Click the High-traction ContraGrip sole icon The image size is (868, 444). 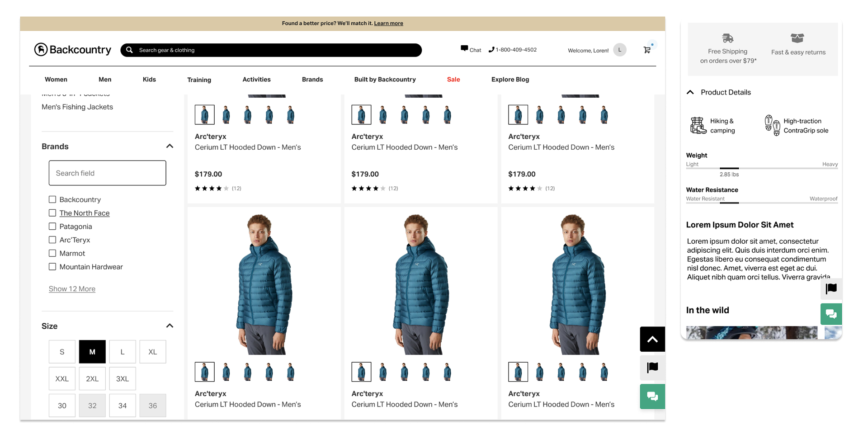click(772, 125)
